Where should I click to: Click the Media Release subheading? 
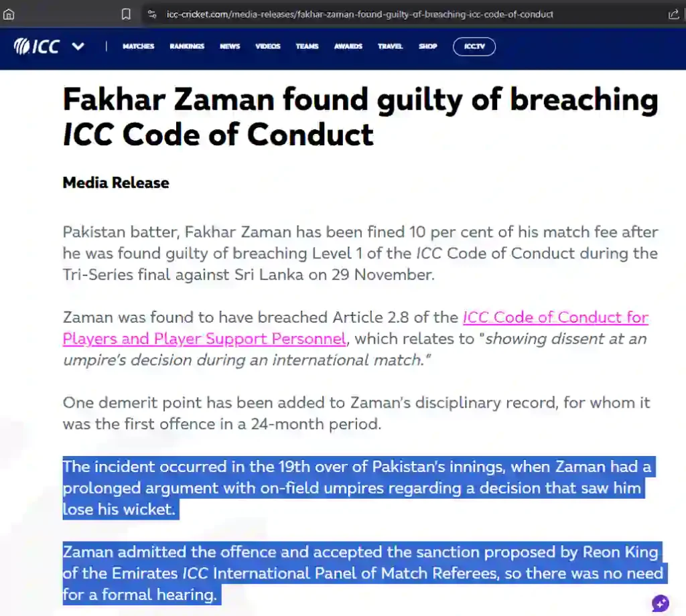coord(116,183)
